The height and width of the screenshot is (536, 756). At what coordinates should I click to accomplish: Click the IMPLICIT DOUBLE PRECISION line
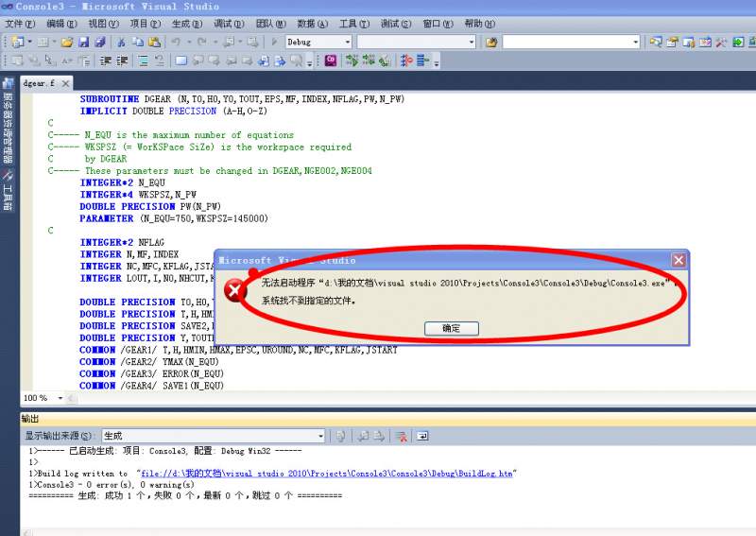point(174,111)
